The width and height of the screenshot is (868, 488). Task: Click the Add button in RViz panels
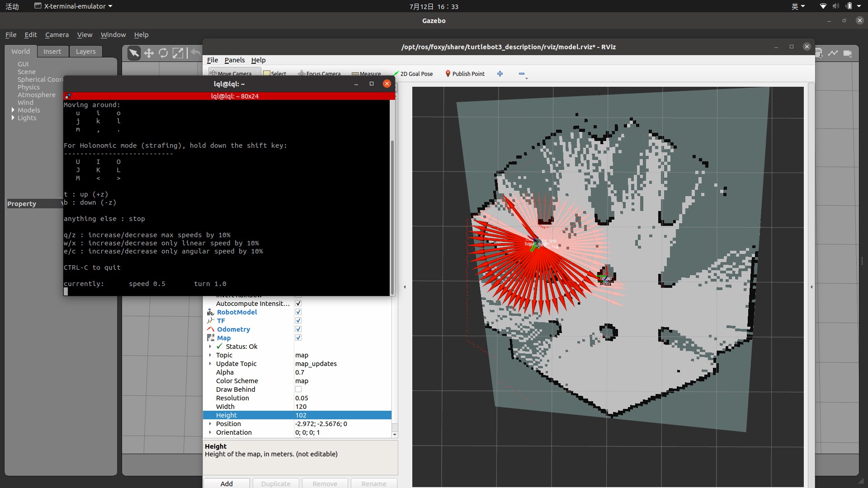pos(226,483)
